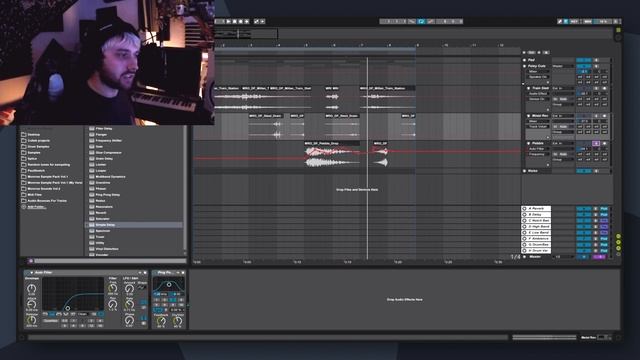The image size is (640, 360).
Task: Select the Vinyl Distortion device in browser
Action: pyautogui.click(x=107, y=249)
